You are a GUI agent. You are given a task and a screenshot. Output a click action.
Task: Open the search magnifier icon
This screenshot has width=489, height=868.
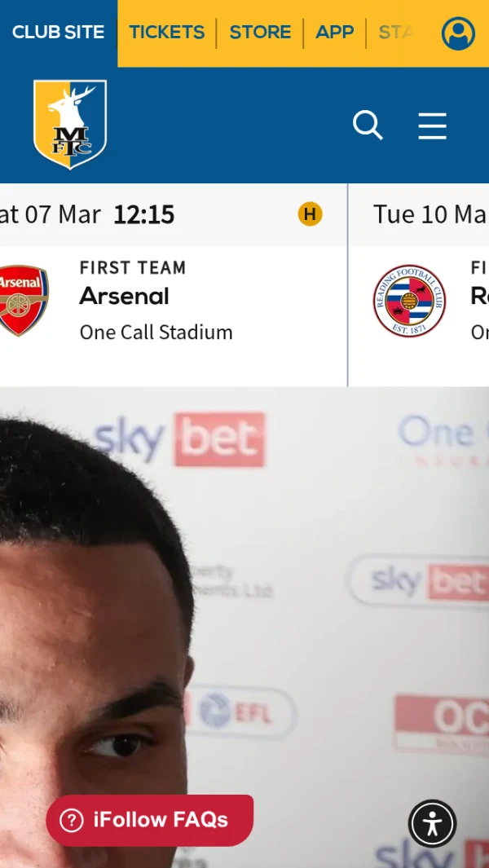coord(368,126)
